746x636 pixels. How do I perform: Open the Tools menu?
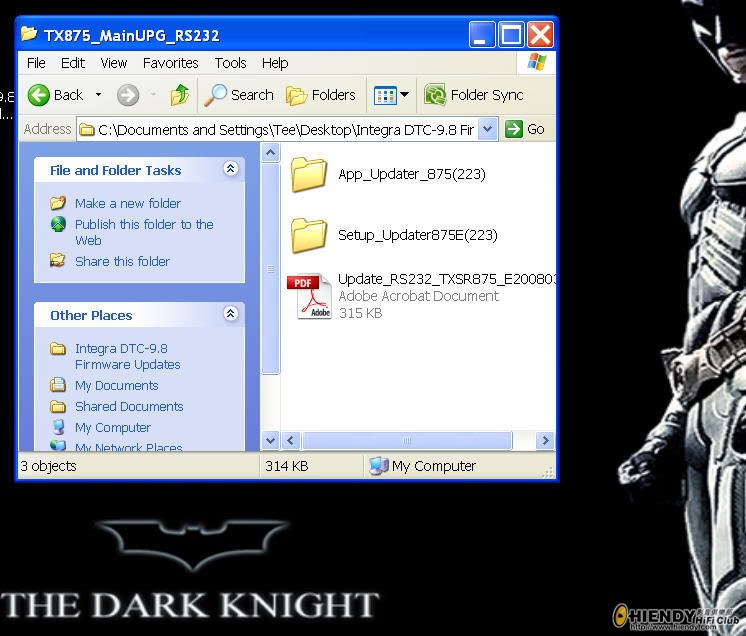point(230,63)
